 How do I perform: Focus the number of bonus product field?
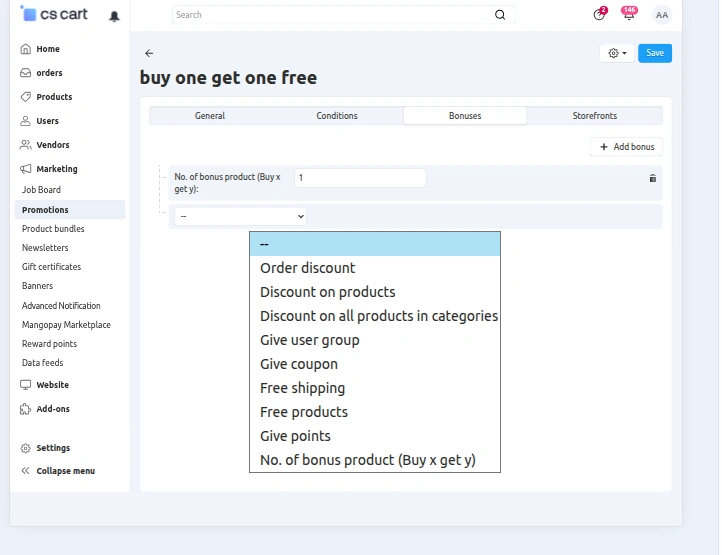(360, 178)
